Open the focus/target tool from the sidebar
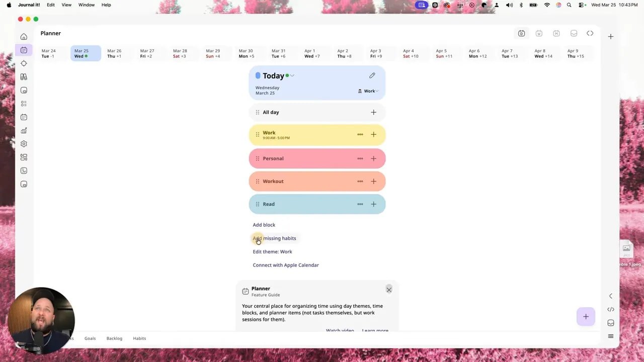644x362 pixels. click(x=24, y=63)
